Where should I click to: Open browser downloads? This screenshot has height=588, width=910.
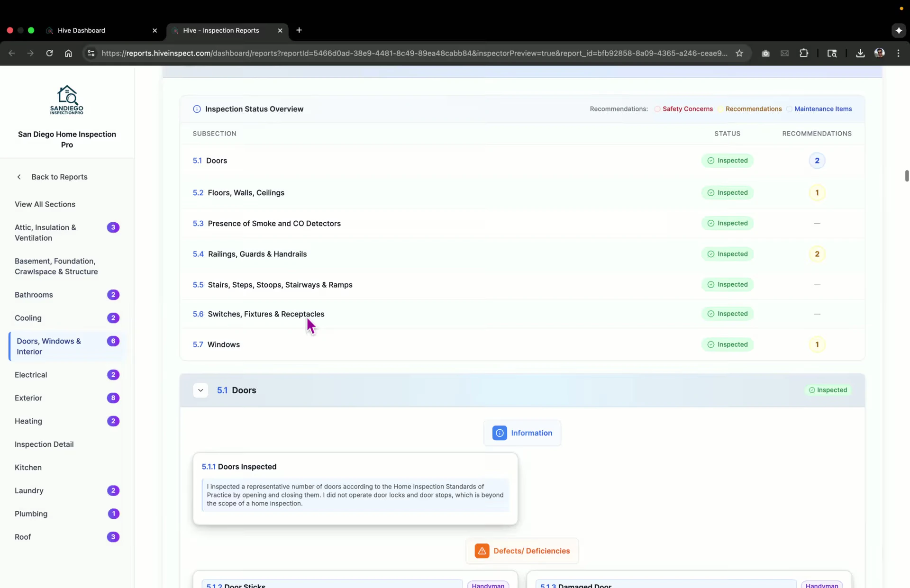click(860, 53)
